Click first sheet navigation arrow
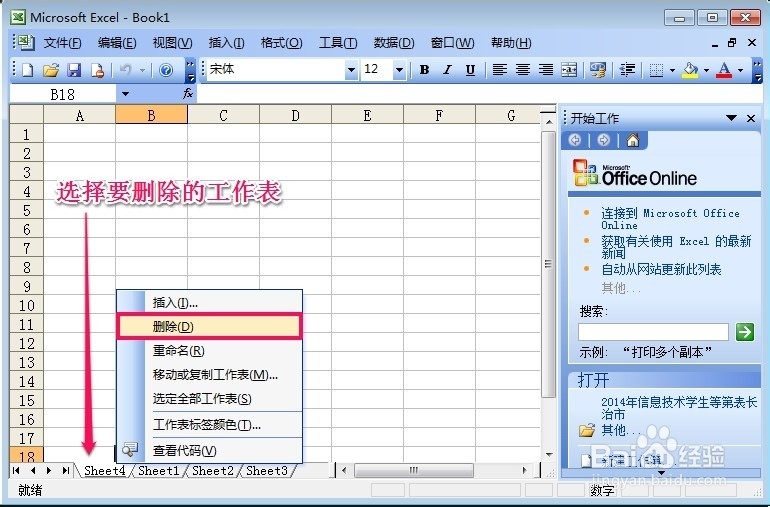The width and height of the screenshot is (770, 507). point(16,471)
